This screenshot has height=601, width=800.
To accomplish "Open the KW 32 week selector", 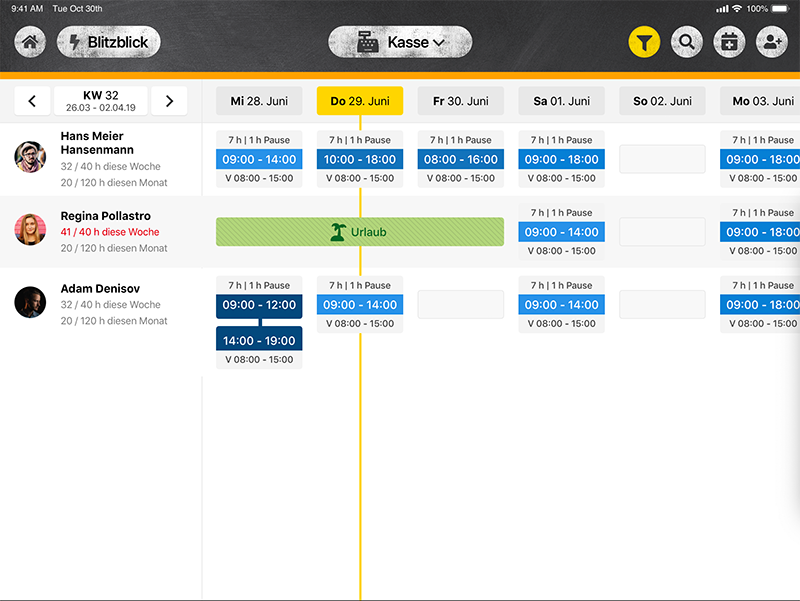I will pos(100,101).
